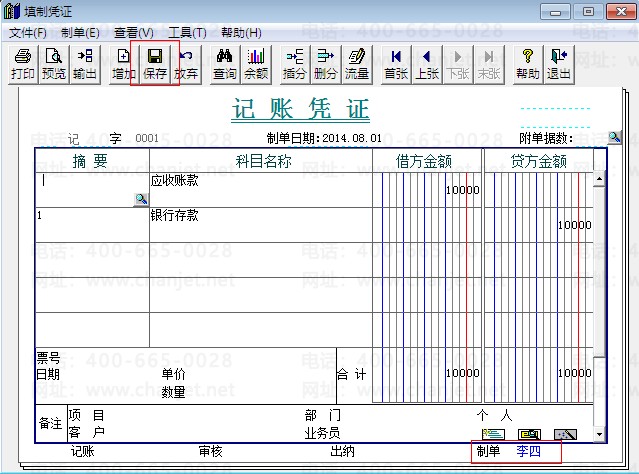Go to 上张 (Previous voucher) button
This screenshot has width=639, height=474.
[427, 64]
